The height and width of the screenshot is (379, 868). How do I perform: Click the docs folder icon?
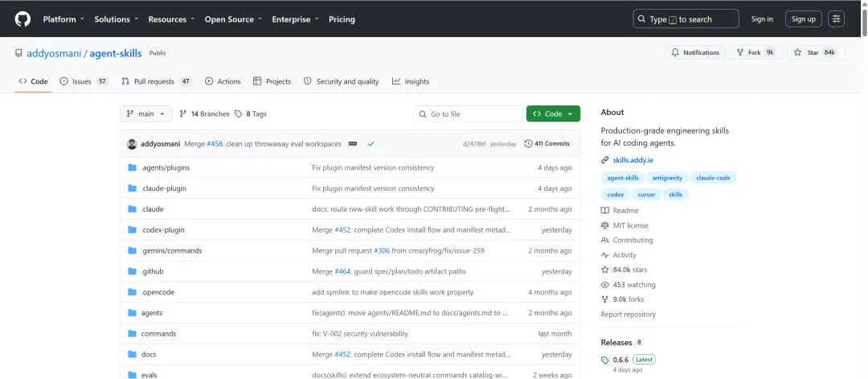coord(132,355)
